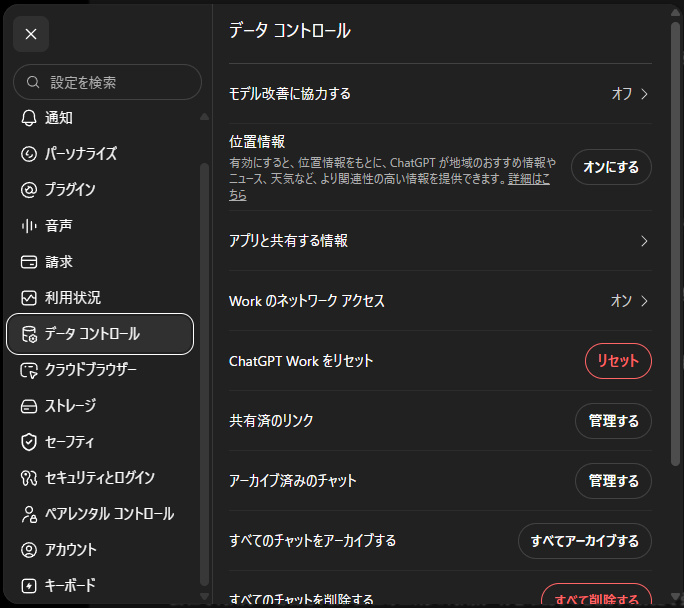Click the プラグイン icon in the sidebar
Screen dimensions: 684x608
click(x=29, y=190)
